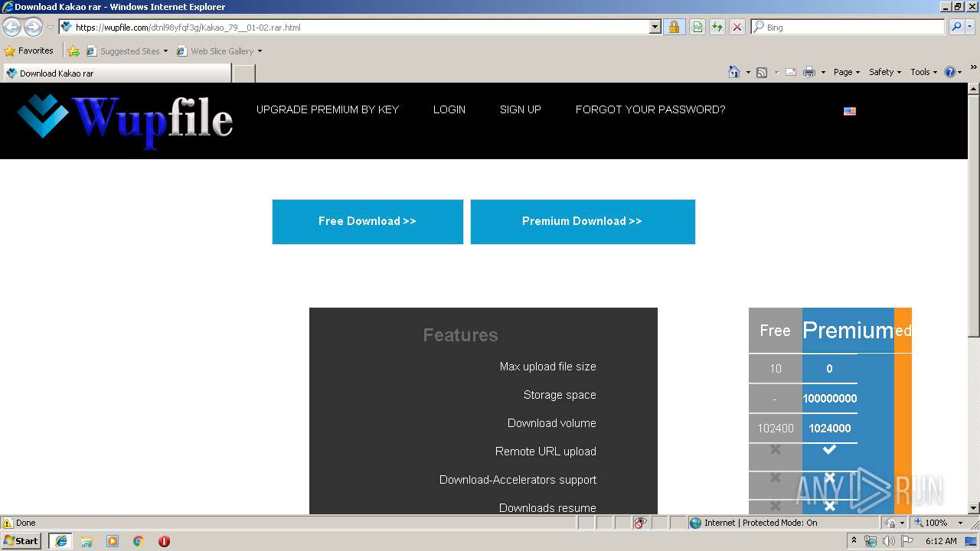The height and width of the screenshot is (551, 980).
Task: Click the InPrivate filtering status bar icon
Action: (x=640, y=523)
